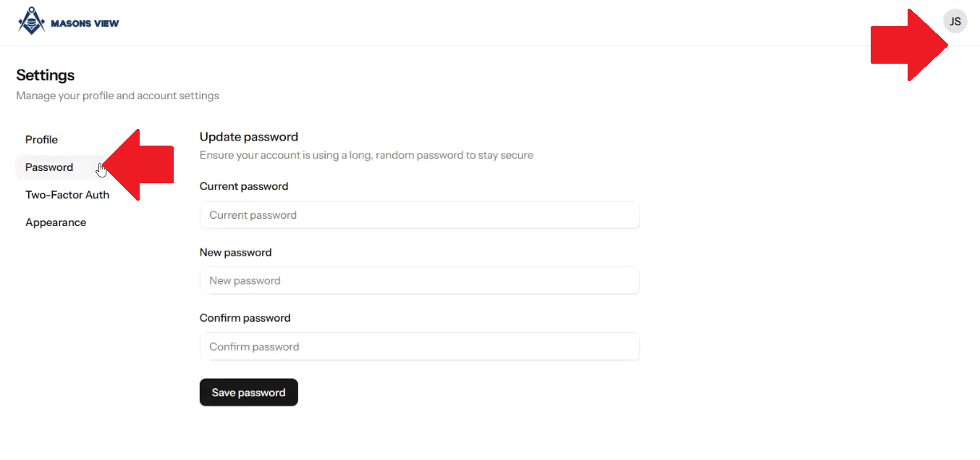Click the 'Ensure your account' description text

pos(366,155)
